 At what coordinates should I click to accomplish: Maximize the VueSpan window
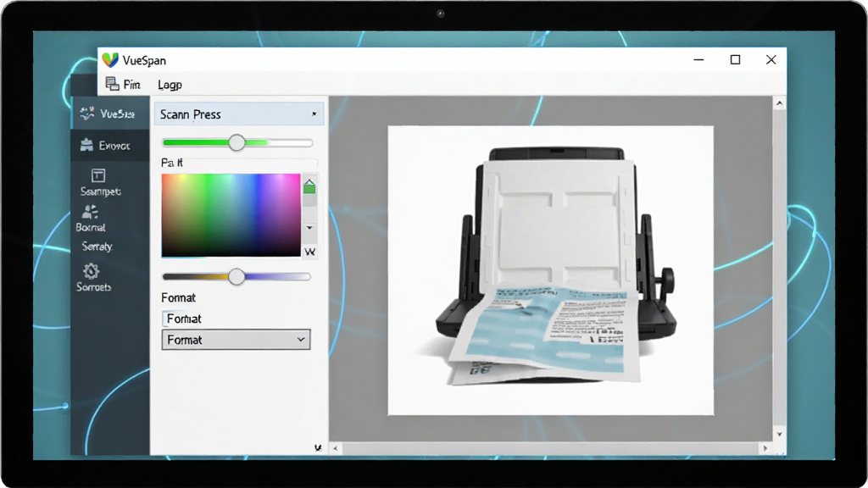coord(735,60)
